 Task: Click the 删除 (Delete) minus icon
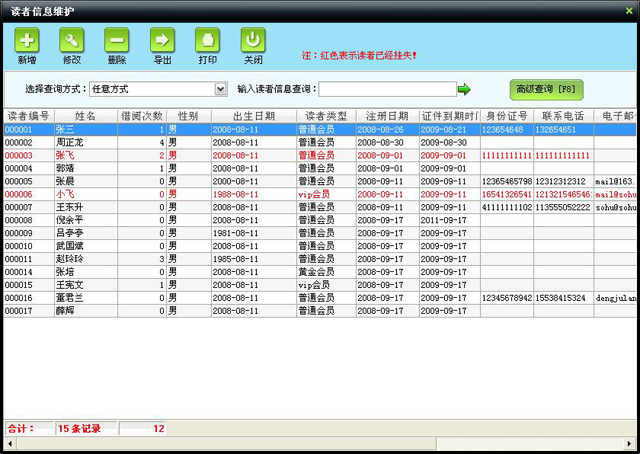tap(117, 41)
